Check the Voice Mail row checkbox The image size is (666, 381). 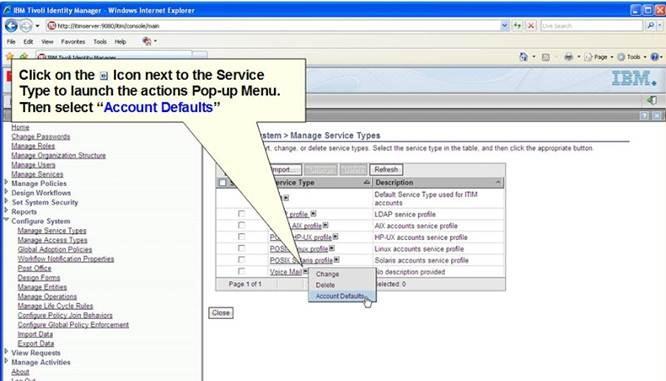point(241,271)
